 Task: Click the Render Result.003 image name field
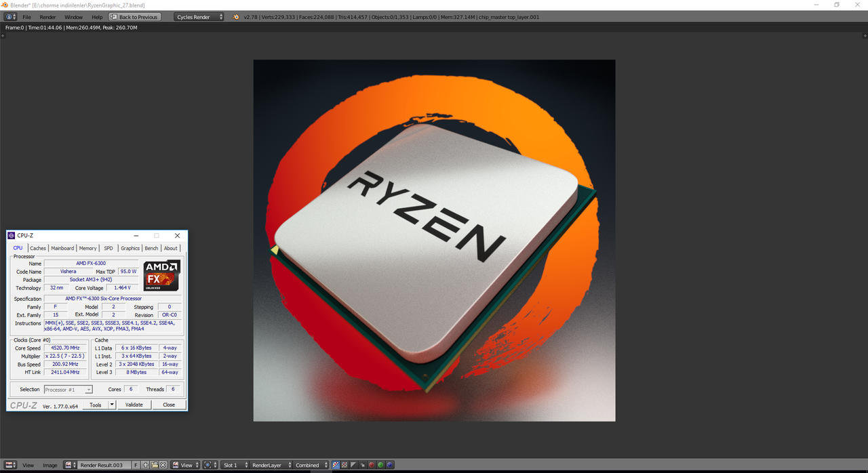tap(104, 465)
